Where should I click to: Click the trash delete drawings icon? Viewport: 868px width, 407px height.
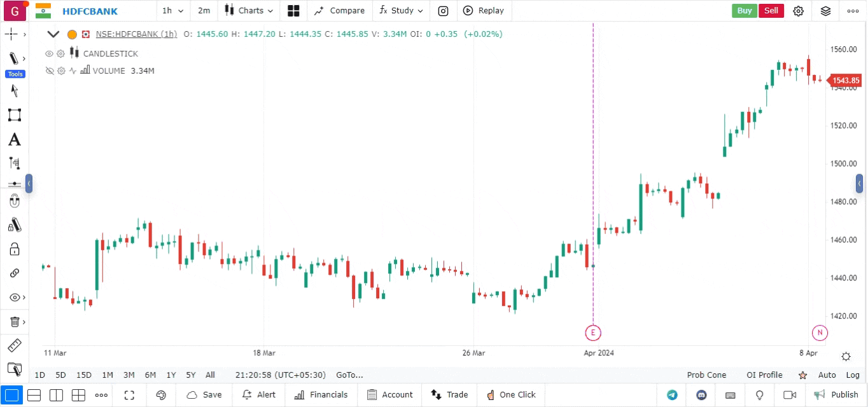(14, 322)
